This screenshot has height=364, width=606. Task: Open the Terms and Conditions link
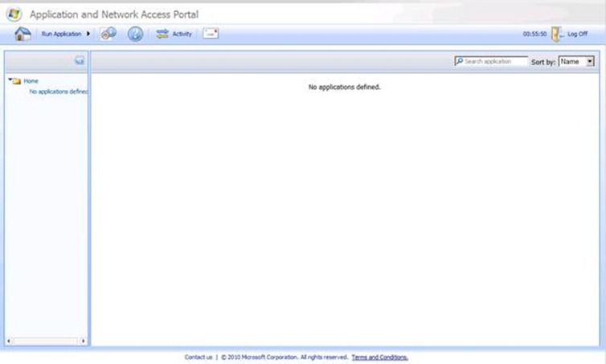coord(379,358)
